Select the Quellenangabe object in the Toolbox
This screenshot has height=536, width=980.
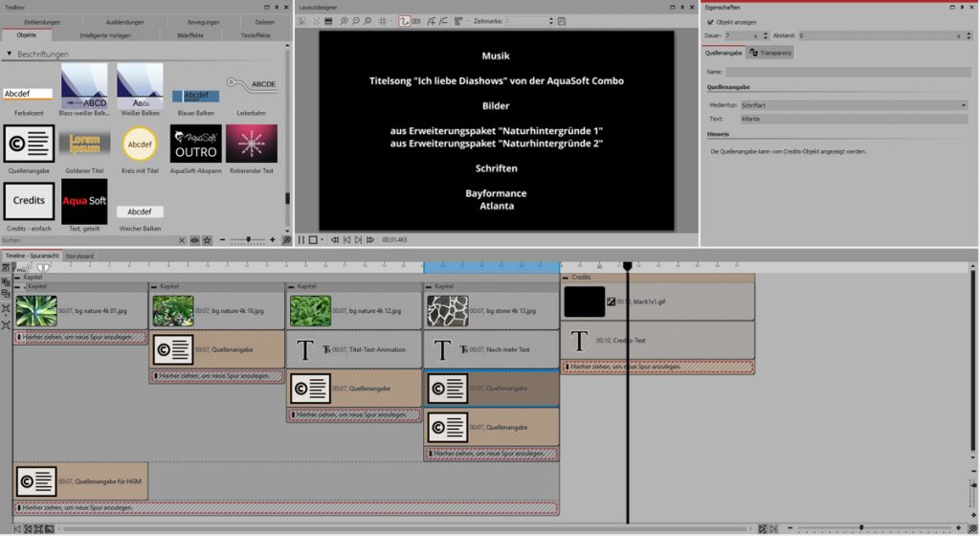tap(29, 144)
